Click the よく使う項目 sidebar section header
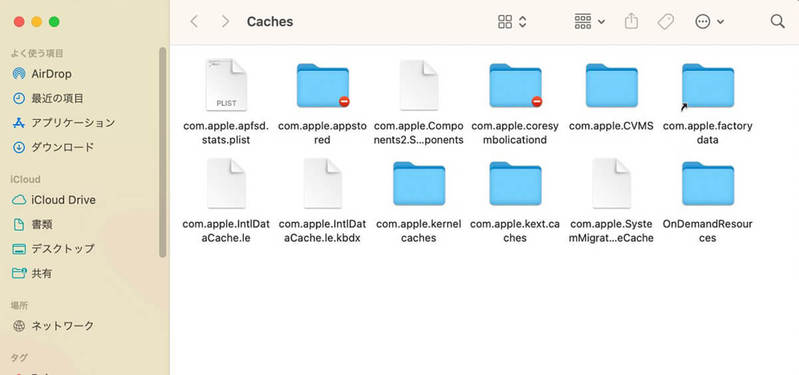The width and height of the screenshot is (799, 375). click(x=37, y=53)
